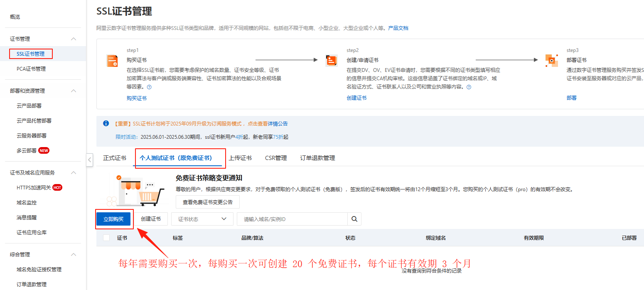The height and width of the screenshot is (290, 644).
Task: Click the 证书 column header
Action: (122, 238)
